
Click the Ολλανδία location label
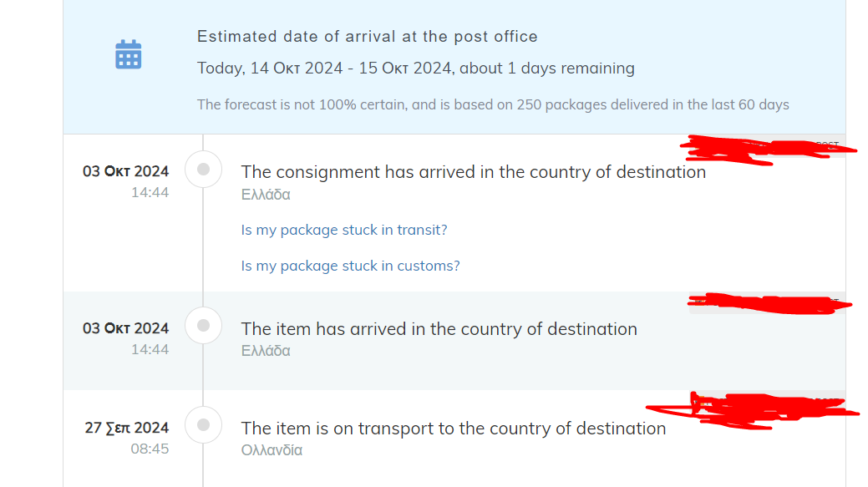pos(272,450)
